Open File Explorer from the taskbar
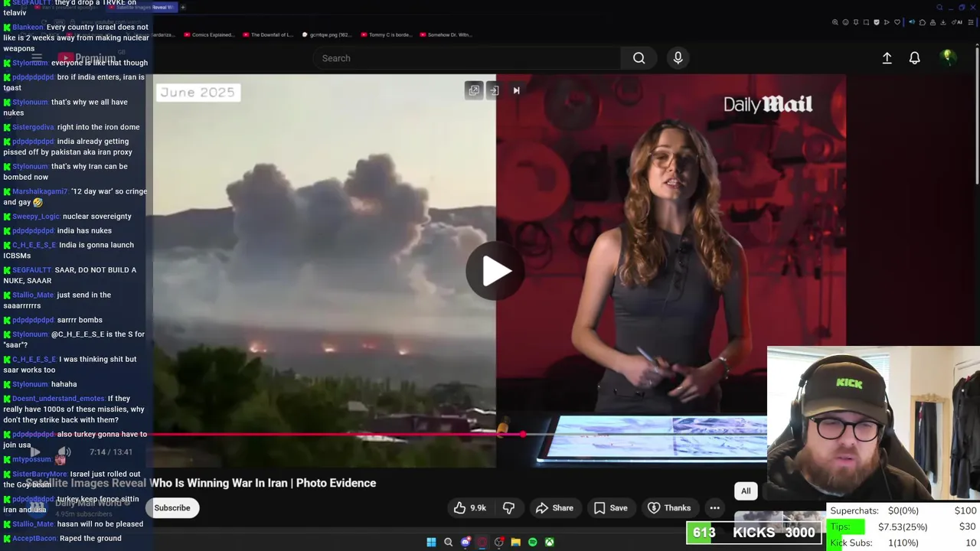Viewport: 980px width, 551px height. [515, 542]
